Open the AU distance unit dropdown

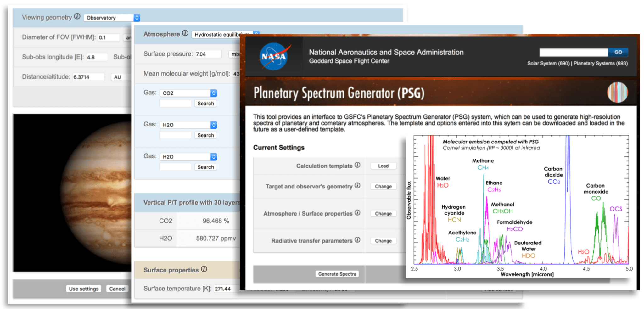tap(121, 77)
